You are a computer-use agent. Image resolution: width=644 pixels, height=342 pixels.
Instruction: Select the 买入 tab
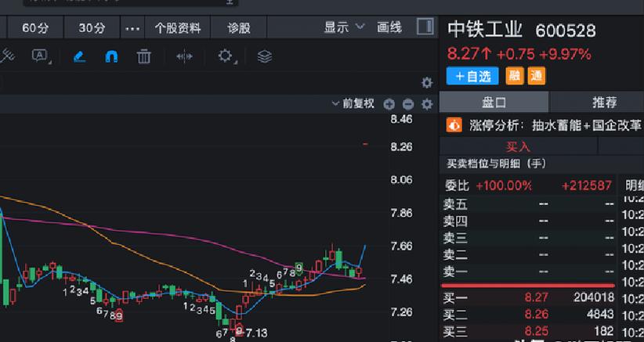(519, 146)
